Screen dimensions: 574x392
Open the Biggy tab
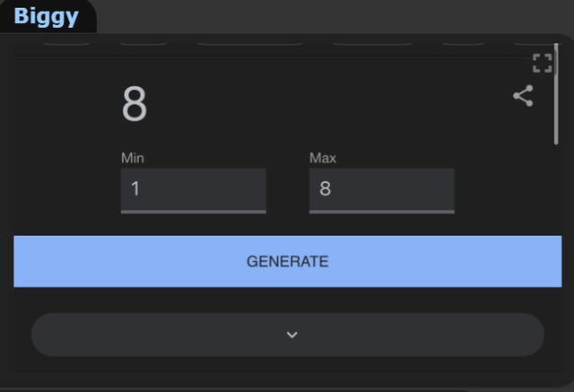pos(46,16)
